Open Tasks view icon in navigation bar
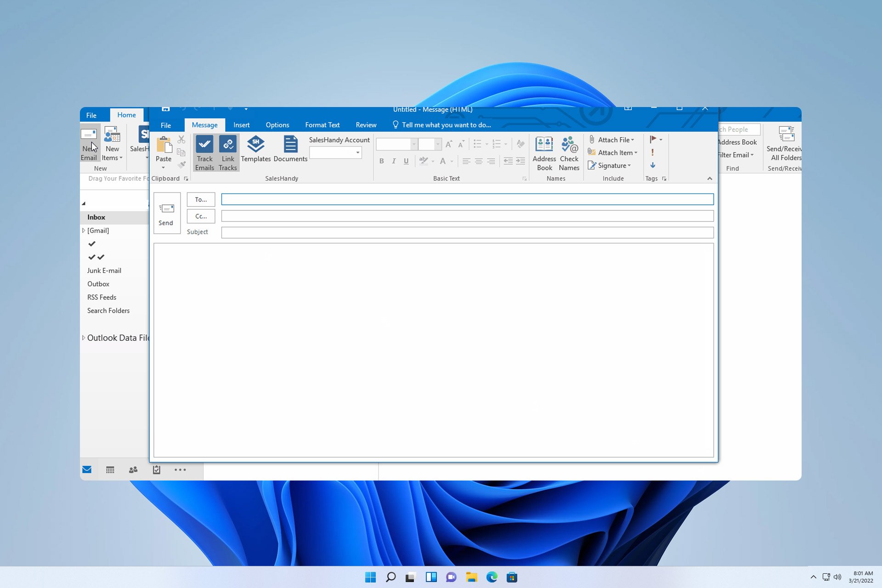Screen dimensions: 882x588 point(157,469)
